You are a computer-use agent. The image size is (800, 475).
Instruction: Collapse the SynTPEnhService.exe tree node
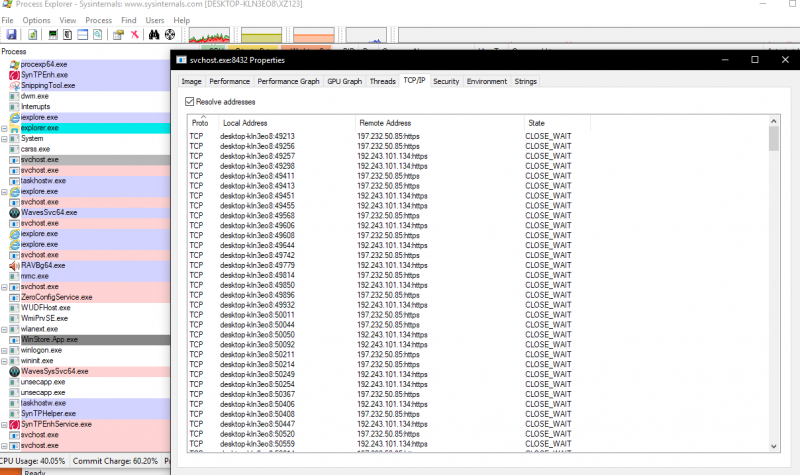(4, 424)
